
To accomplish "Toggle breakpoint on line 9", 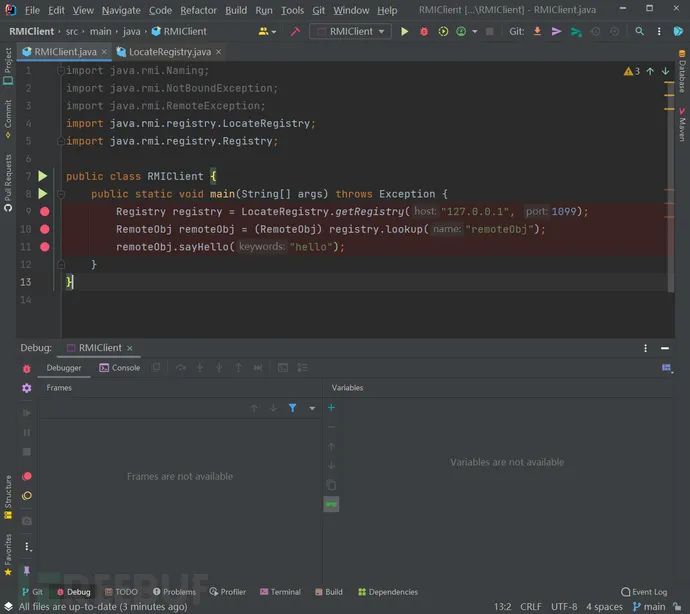I will [44, 212].
